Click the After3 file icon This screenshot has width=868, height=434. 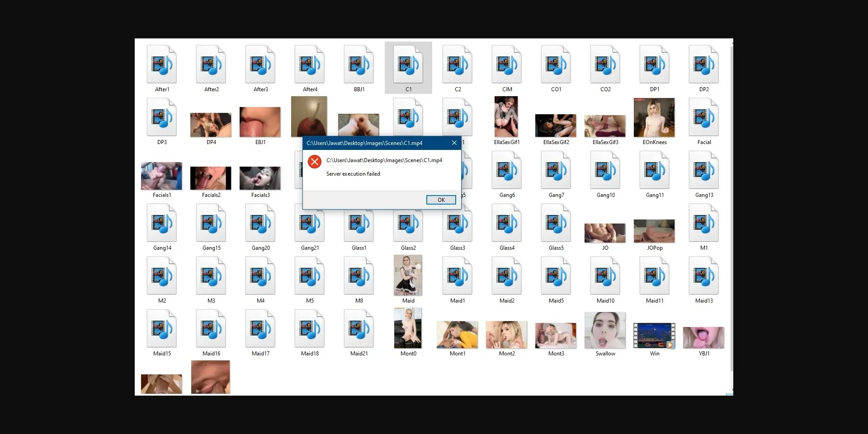[x=260, y=65]
